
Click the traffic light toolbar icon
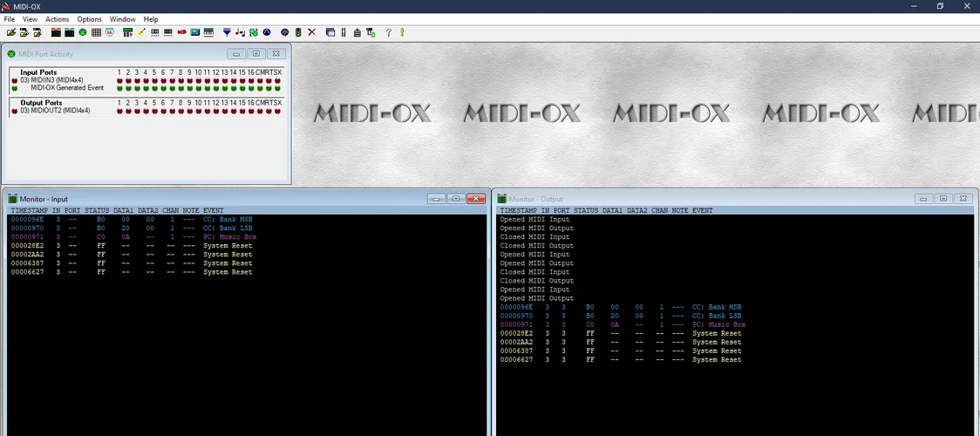point(298,32)
